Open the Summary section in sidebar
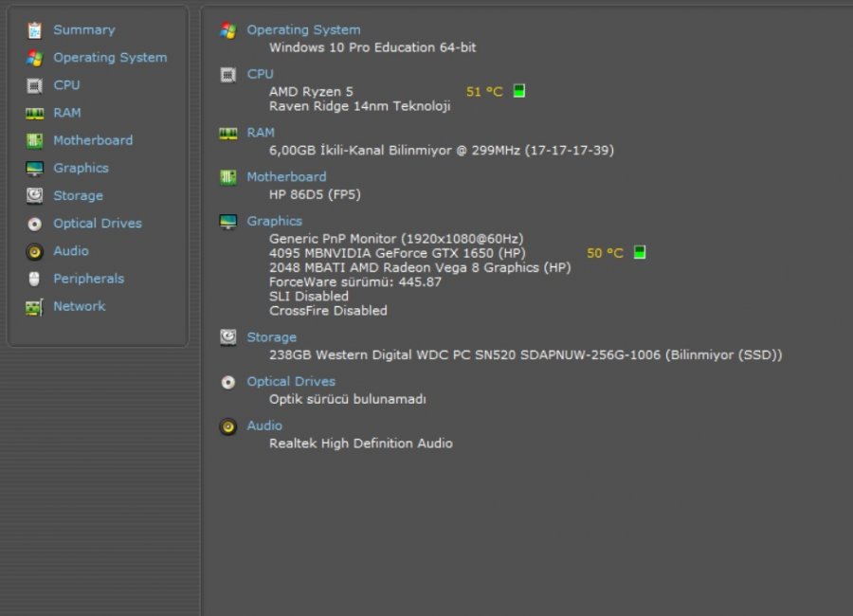 84,30
